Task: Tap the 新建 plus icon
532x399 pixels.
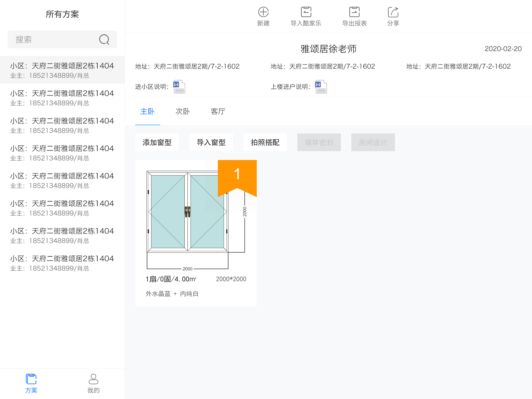Action: click(263, 12)
